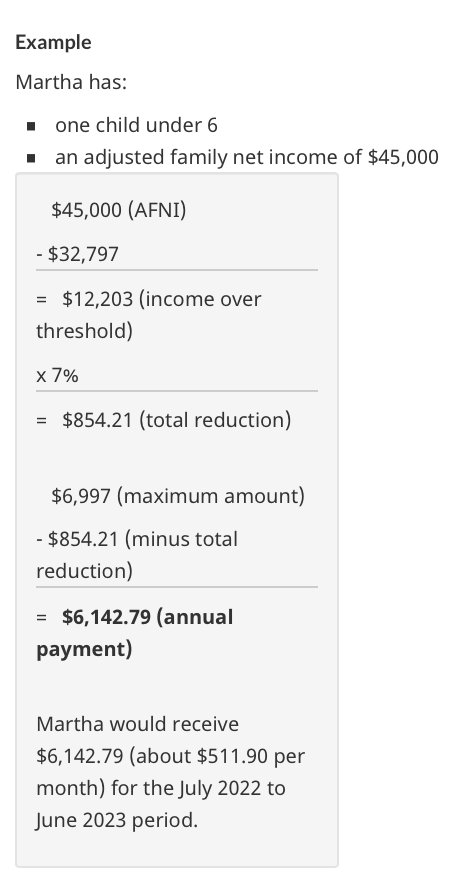This screenshot has height=888, width=462.
Task: Click the 'one child under 6' bullet text
Action: (x=136, y=125)
